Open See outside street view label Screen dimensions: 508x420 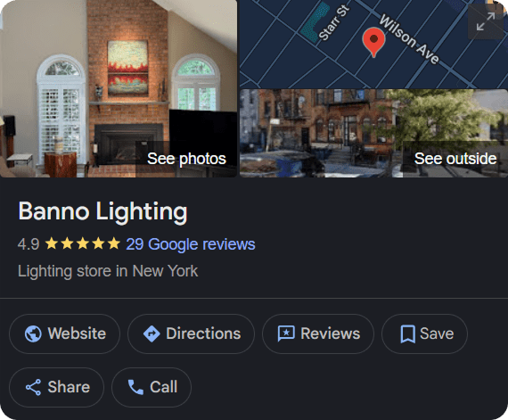(x=455, y=159)
